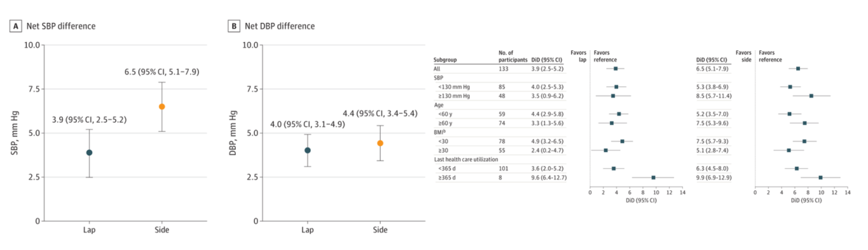Click the "All" row square in lap forest plot
This screenshot has width=868, height=250.
point(616,69)
